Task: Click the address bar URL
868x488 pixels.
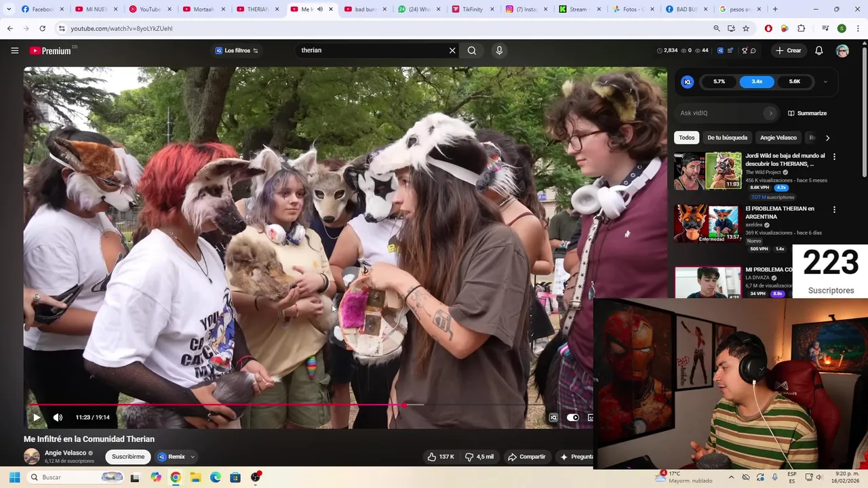Action: [x=121, y=28]
